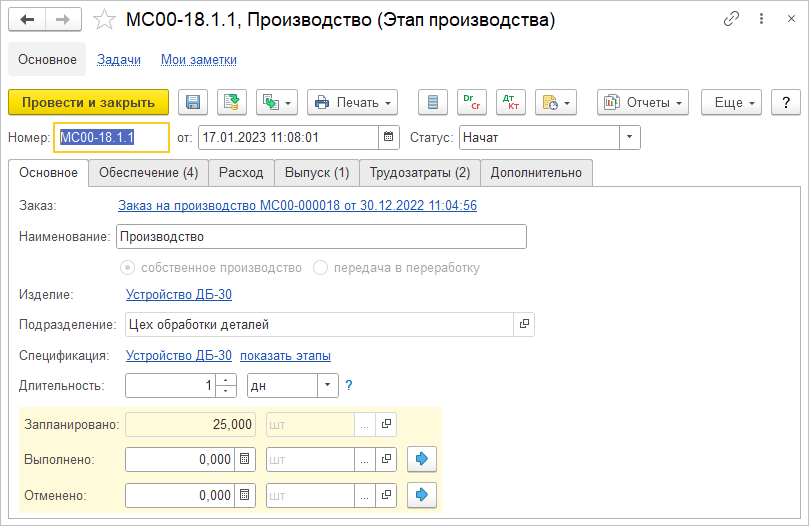
Task: Click the post document icon
Action: tap(231, 102)
